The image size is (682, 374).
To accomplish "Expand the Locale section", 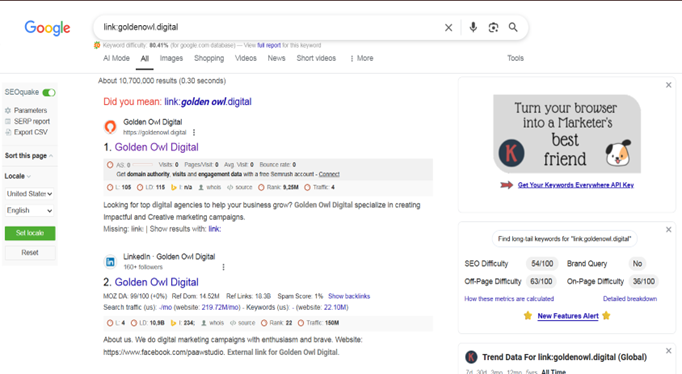I will 17,176.
